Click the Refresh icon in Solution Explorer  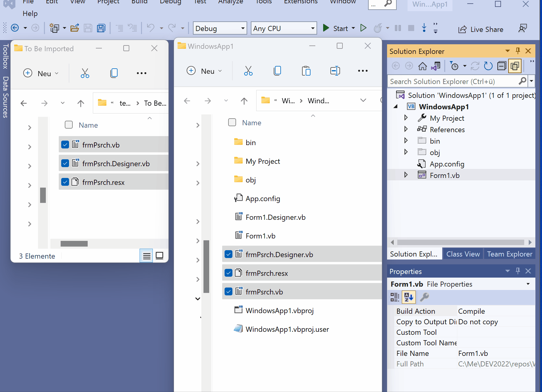488,66
